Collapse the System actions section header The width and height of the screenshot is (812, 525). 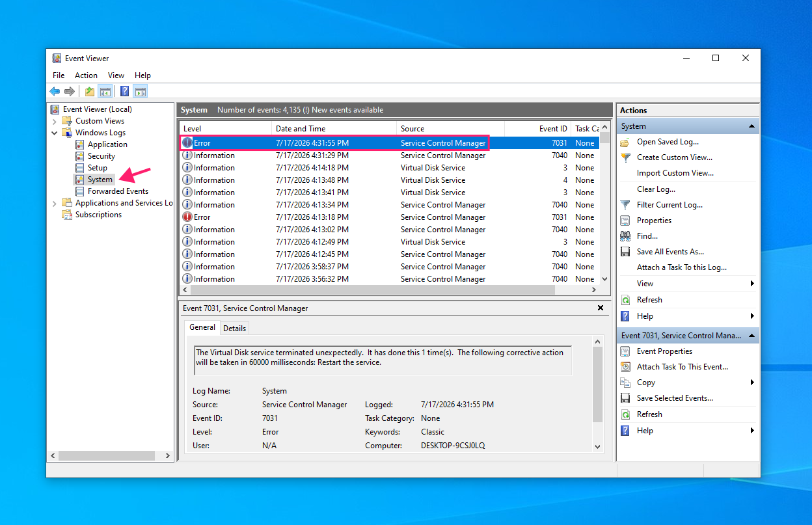(751, 126)
